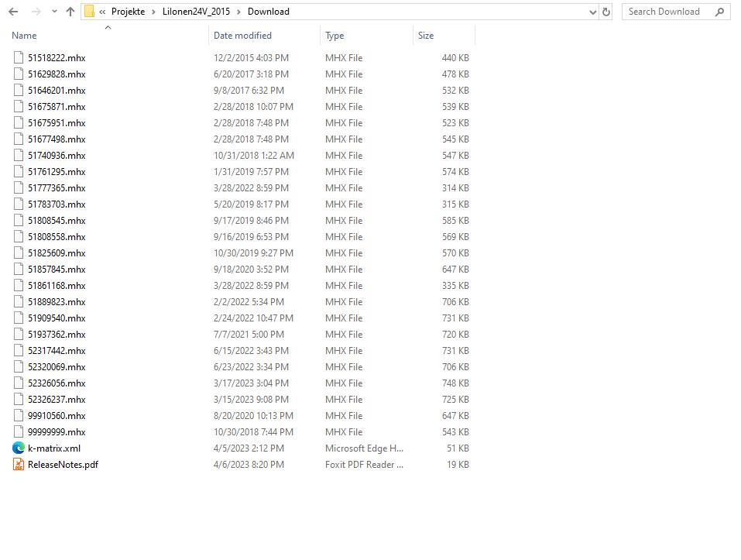Screen dimensions: 741x560
Task: Click Download breadcrumb segment
Action: coord(269,12)
